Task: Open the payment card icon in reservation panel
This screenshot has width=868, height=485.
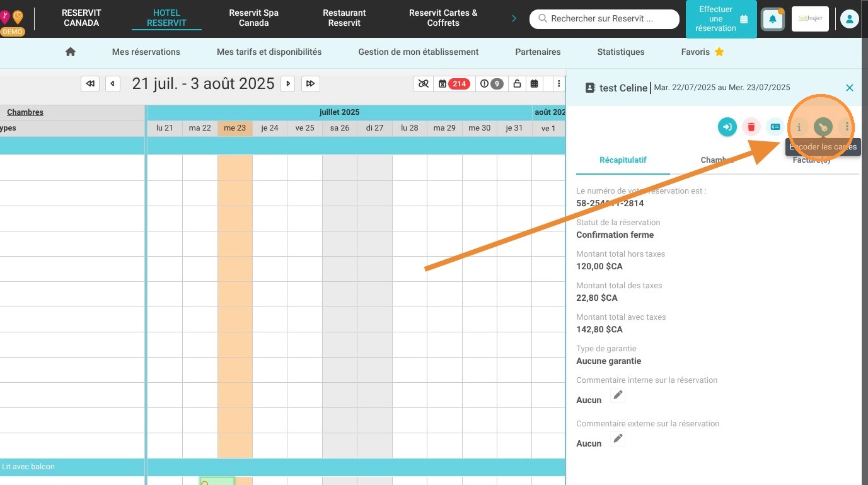Action: click(x=775, y=127)
